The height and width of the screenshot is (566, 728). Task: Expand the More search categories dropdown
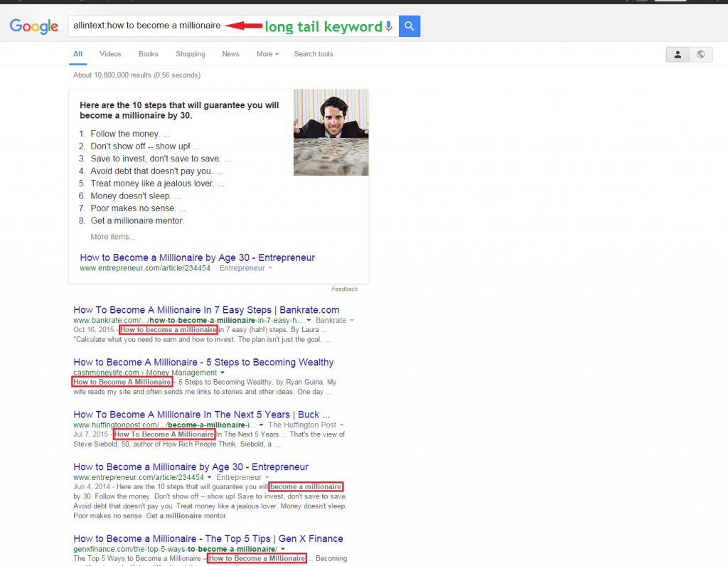pos(267,54)
